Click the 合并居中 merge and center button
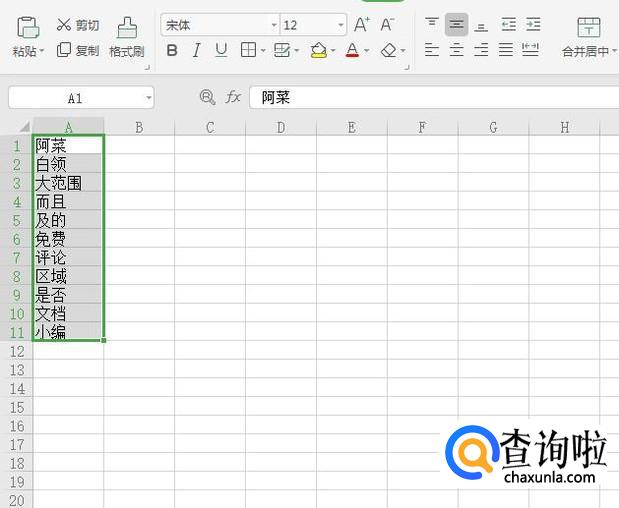The image size is (619, 508). [589, 37]
